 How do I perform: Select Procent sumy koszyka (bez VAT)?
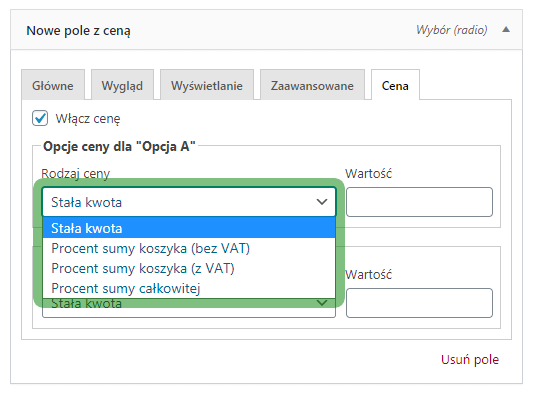[189, 248]
